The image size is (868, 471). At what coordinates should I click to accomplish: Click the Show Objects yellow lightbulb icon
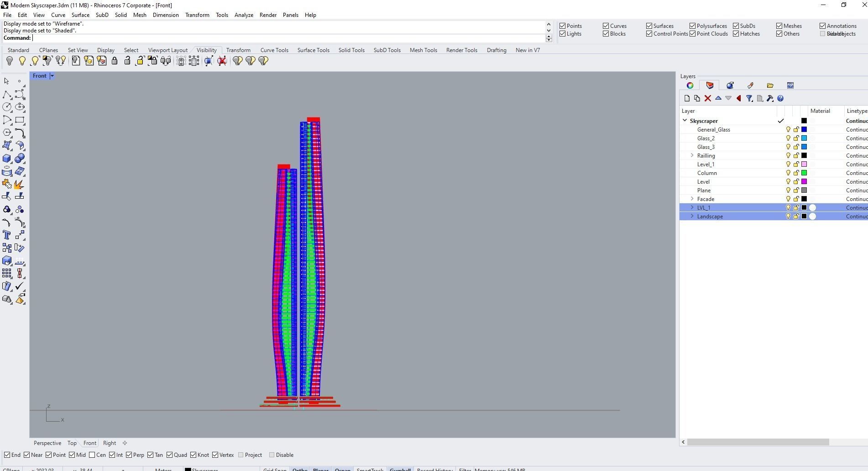(22, 61)
